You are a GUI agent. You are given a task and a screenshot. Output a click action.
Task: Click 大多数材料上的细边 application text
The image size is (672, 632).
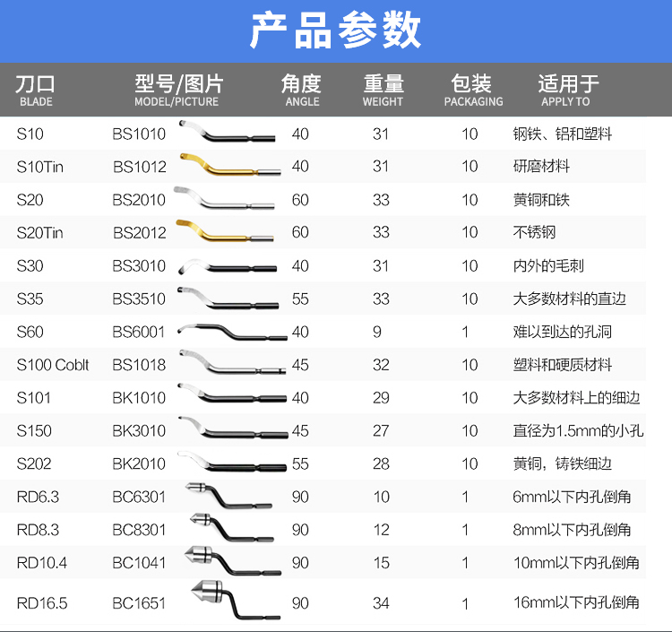point(576,398)
